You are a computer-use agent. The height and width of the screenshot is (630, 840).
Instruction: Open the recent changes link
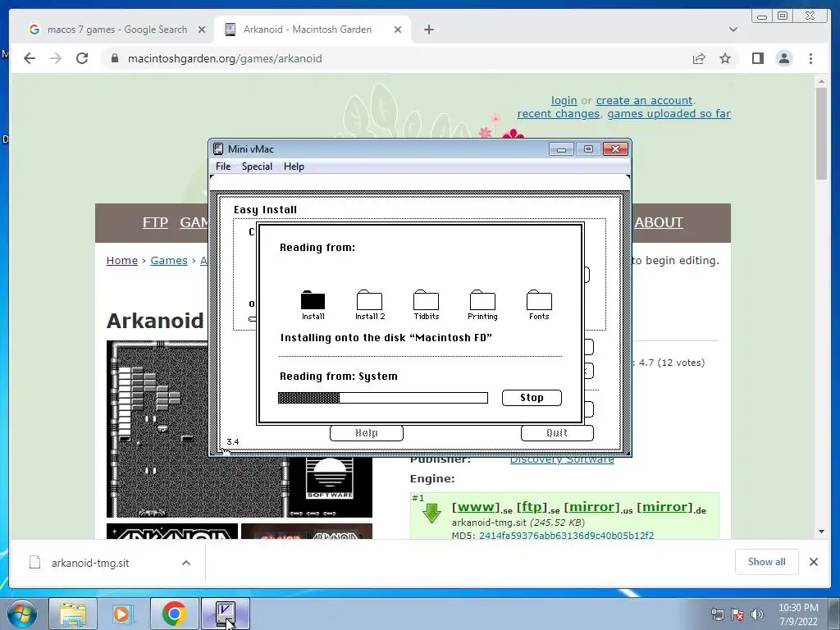pyautogui.click(x=558, y=113)
